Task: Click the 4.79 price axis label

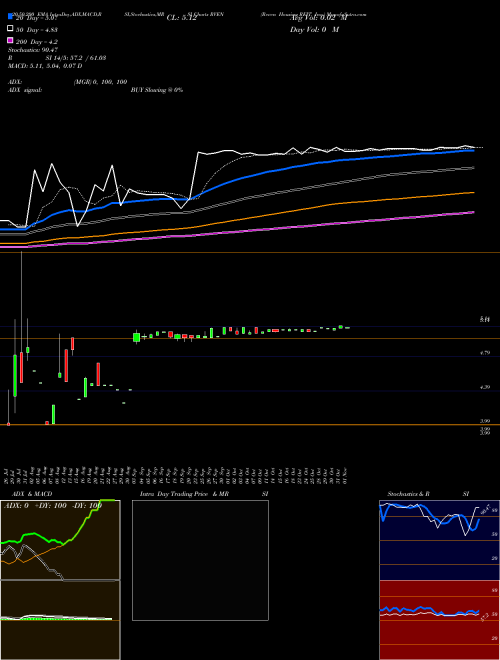Action: [x=485, y=353]
